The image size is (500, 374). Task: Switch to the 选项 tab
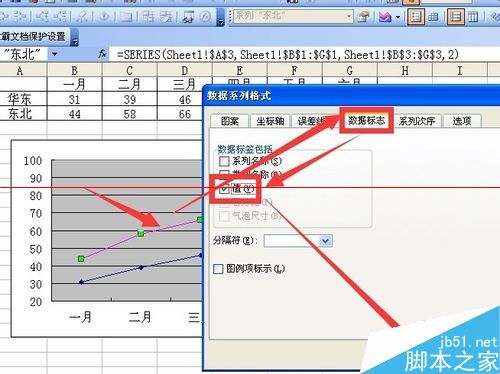462,121
